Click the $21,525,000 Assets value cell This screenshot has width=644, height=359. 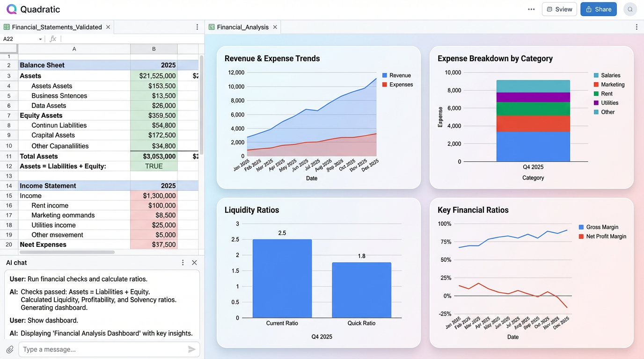[154, 76]
